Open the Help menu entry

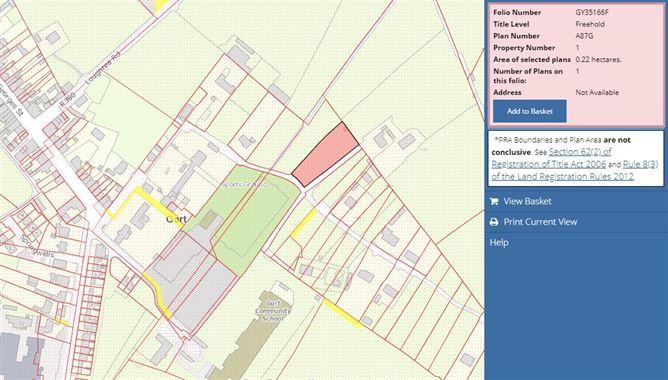coord(499,242)
